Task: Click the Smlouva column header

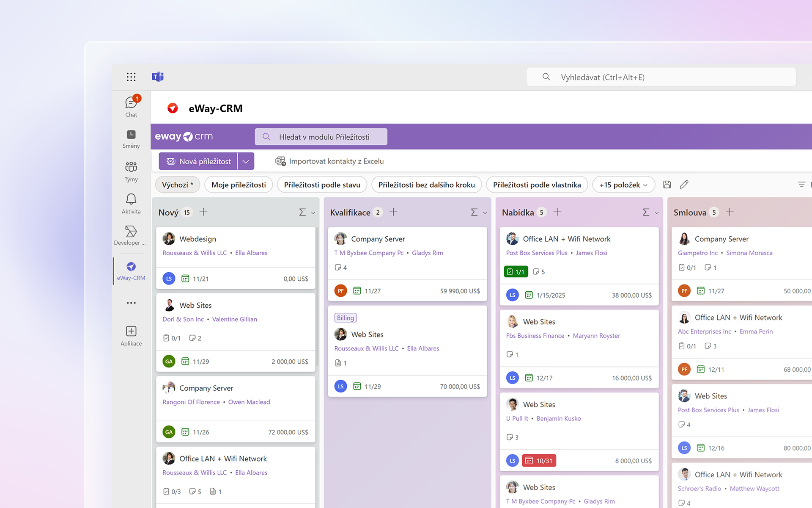Action: pyautogui.click(x=690, y=213)
